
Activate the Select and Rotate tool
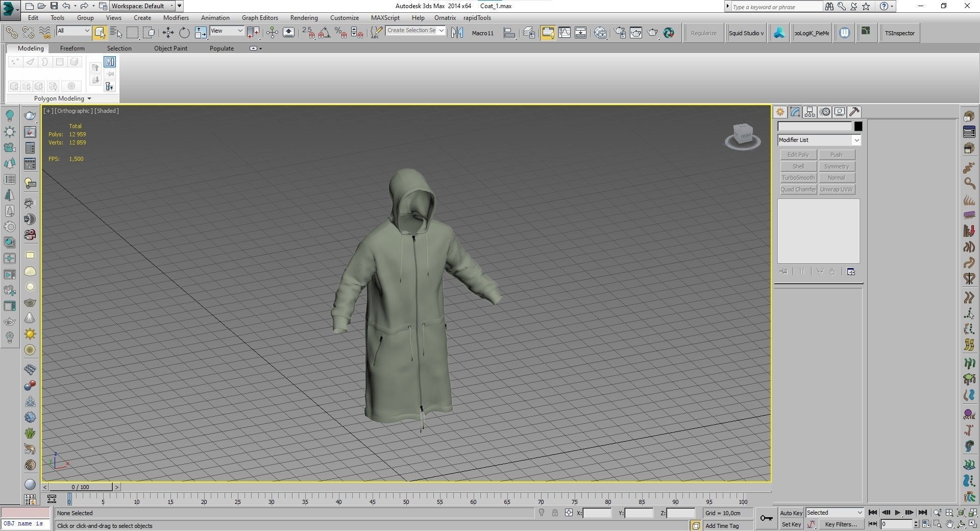click(x=184, y=33)
